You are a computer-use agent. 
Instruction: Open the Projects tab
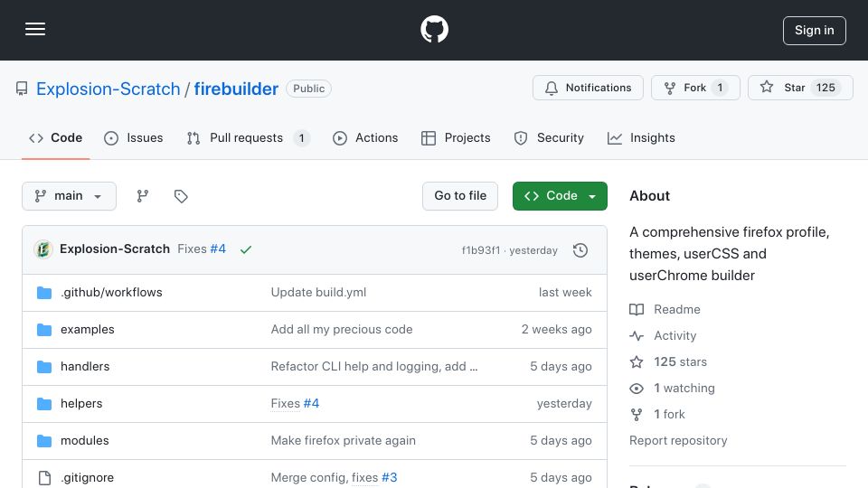click(x=456, y=137)
